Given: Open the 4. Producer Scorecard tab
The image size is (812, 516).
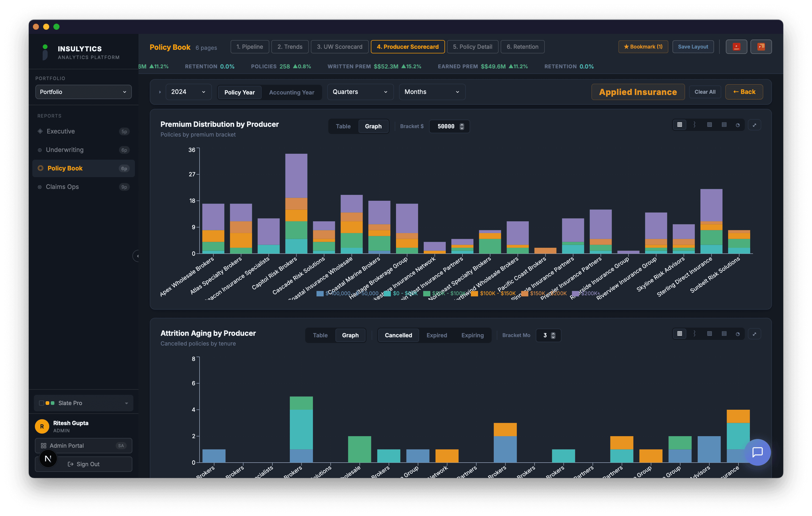Looking at the screenshot, I should coord(407,46).
